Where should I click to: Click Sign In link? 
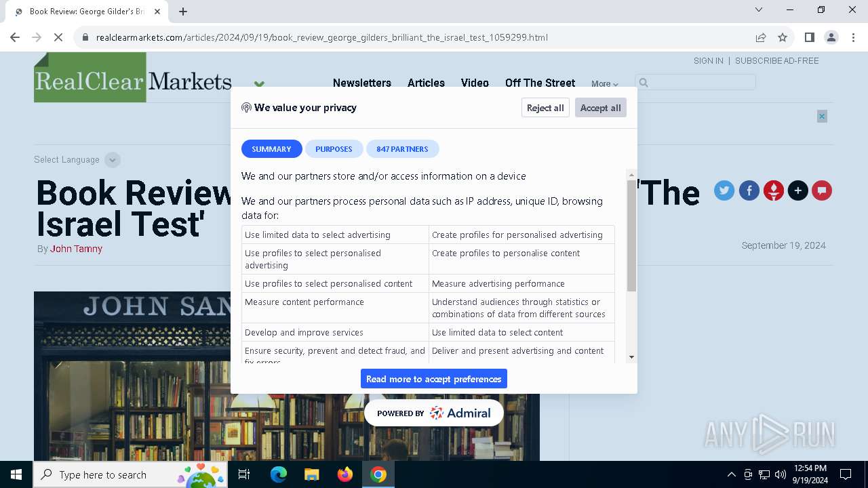tap(709, 61)
